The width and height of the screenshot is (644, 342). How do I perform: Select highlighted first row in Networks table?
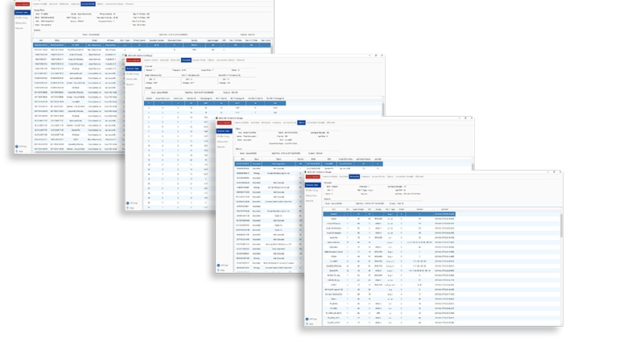(x=390, y=214)
